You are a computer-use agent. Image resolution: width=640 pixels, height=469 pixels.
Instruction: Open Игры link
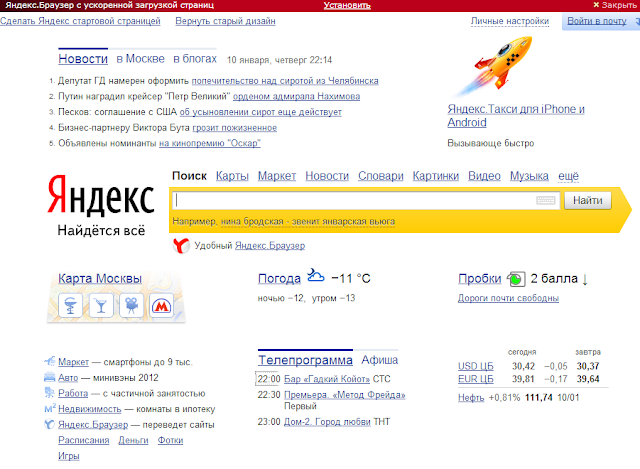[69, 456]
